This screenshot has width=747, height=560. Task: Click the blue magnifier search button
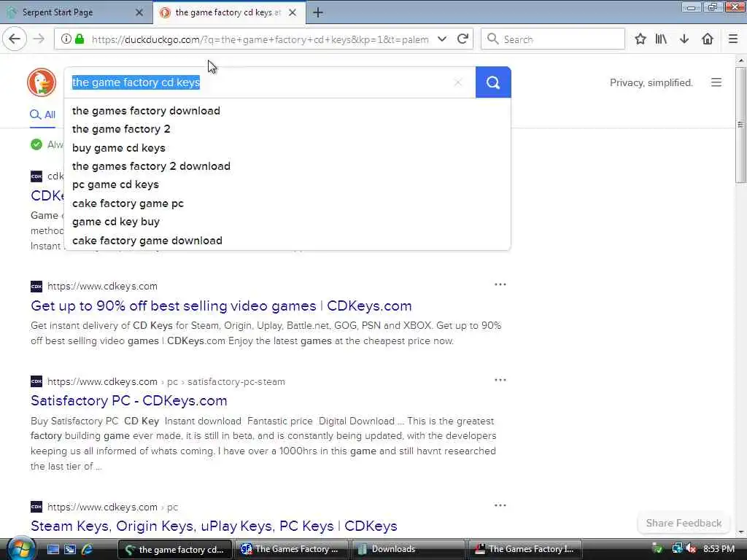(493, 82)
